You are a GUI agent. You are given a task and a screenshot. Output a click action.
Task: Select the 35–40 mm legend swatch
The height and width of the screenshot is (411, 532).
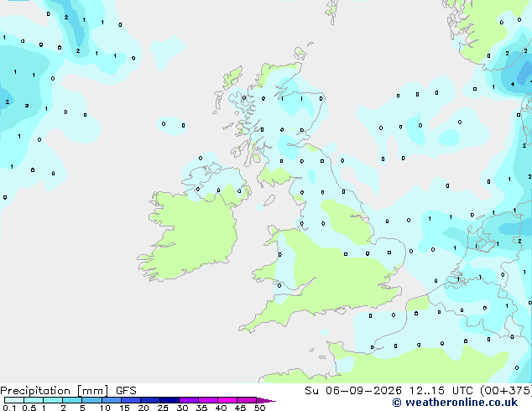(207, 400)
